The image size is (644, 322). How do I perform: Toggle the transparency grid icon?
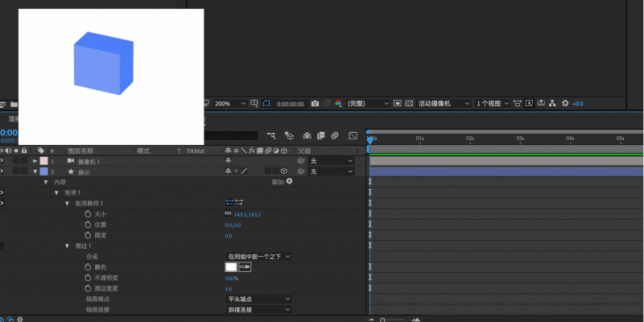tap(409, 104)
